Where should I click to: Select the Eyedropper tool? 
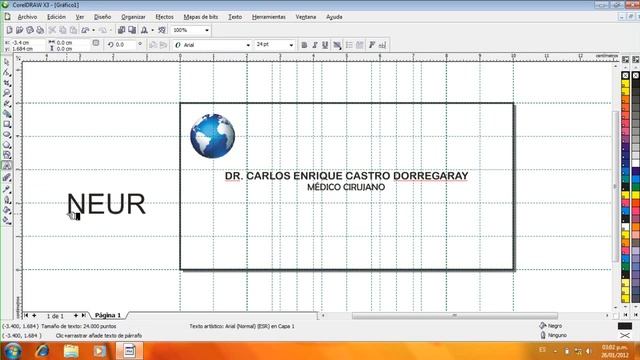point(7,189)
